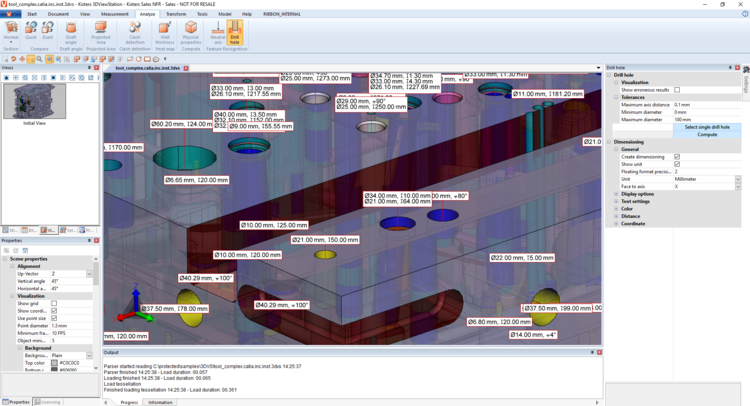
Task: Click the Properties panel scrollbar down arrow
Action: click(x=96, y=368)
